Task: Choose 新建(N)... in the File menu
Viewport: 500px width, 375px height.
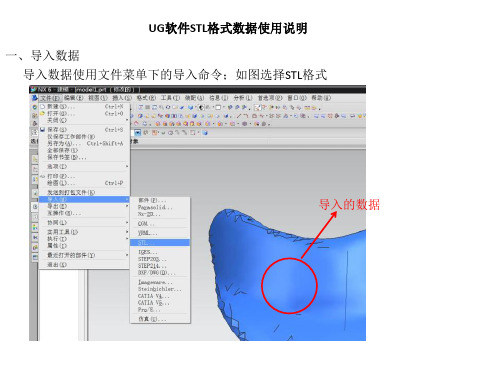Action: point(84,107)
